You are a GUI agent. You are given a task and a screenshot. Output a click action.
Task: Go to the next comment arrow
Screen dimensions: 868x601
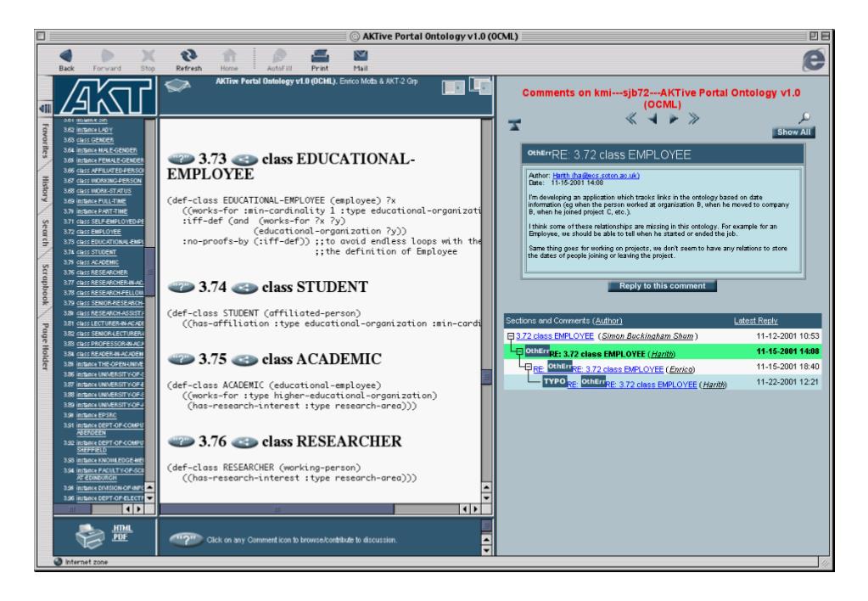(x=673, y=119)
